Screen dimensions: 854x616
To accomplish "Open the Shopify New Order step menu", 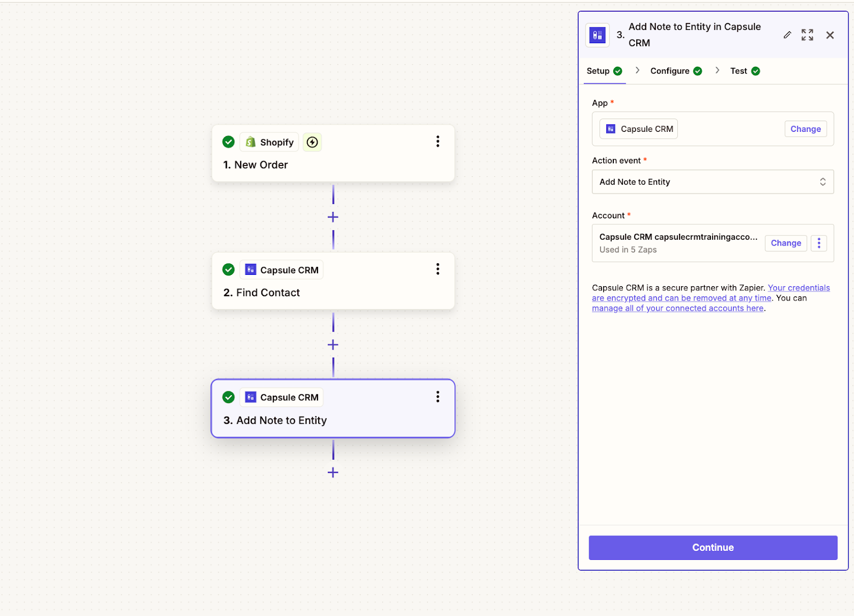I will (x=438, y=141).
